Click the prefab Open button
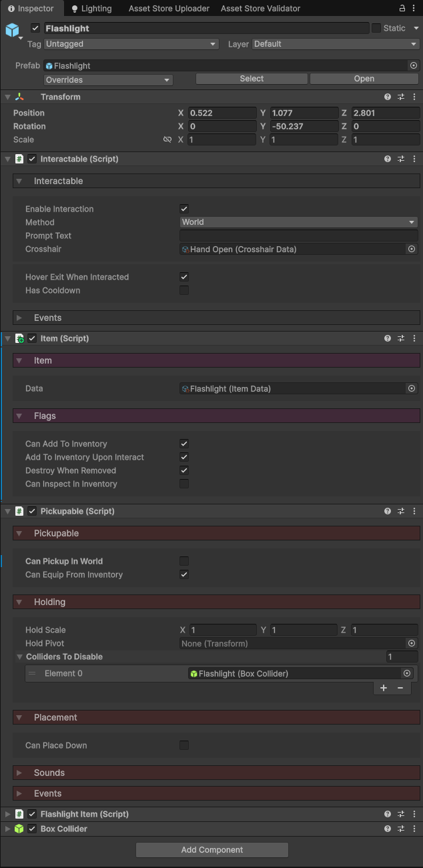Image resolution: width=423 pixels, height=868 pixels. click(364, 79)
